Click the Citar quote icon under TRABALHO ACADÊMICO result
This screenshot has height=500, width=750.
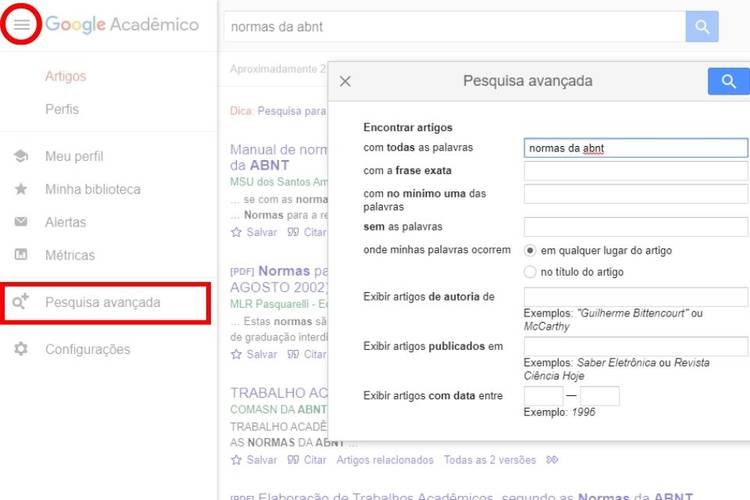pos(293,460)
